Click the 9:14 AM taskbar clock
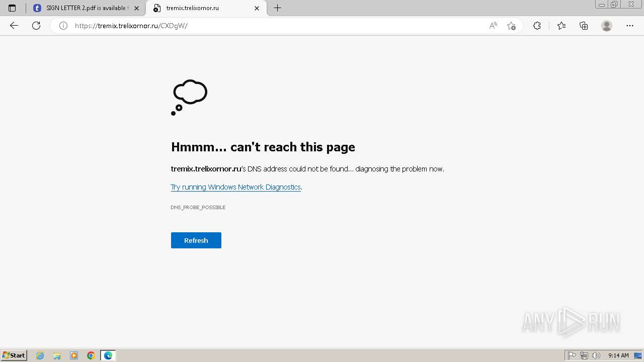 pos(618,355)
